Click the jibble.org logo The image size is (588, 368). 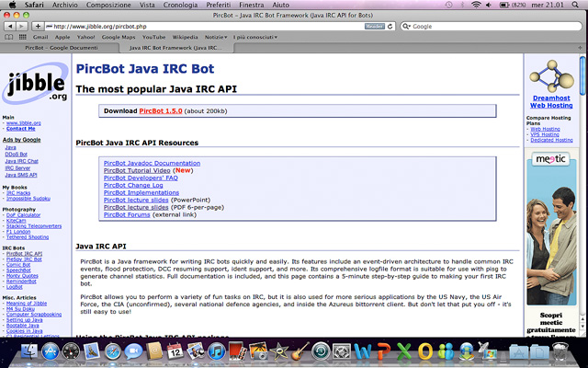coord(36,84)
